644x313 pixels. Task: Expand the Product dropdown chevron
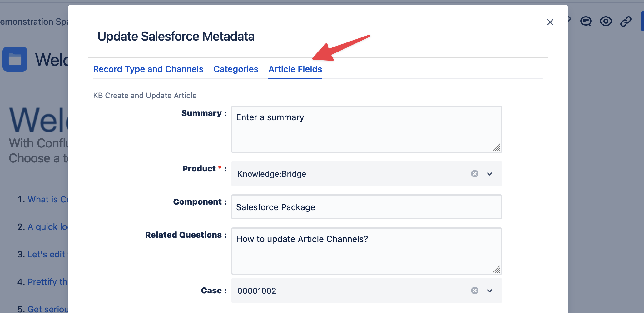click(x=489, y=174)
